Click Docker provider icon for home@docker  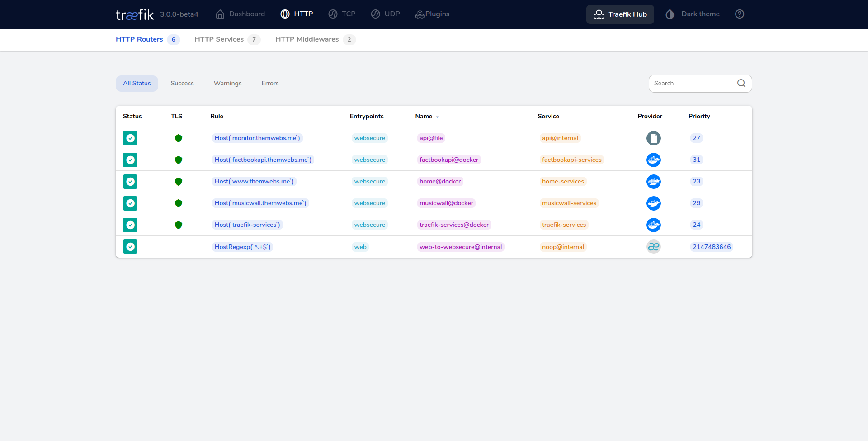(654, 182)
